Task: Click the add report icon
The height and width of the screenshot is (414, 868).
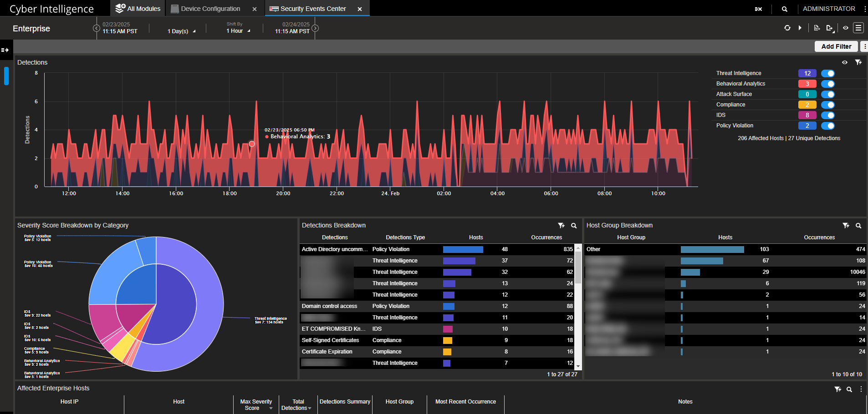Action: 817,28
